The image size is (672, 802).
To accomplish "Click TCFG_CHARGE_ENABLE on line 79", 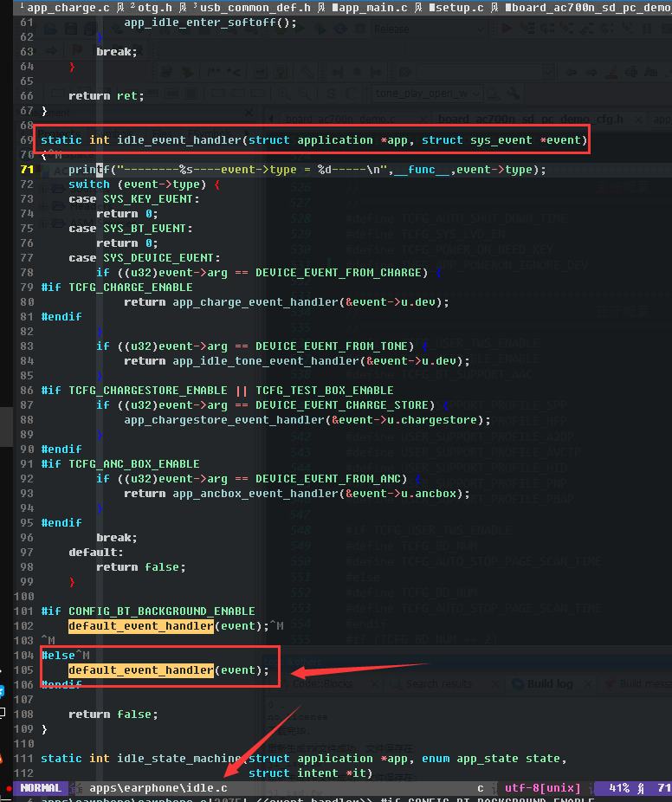I will (131, 288).
